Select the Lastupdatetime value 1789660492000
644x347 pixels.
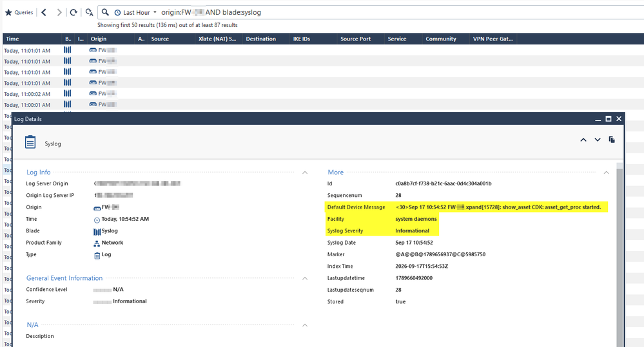pos(414,278)
